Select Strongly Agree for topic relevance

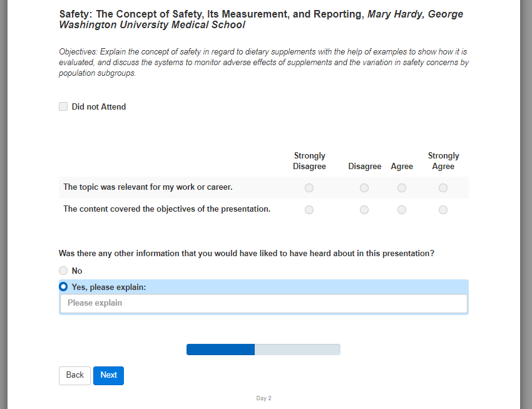(443, 188)
